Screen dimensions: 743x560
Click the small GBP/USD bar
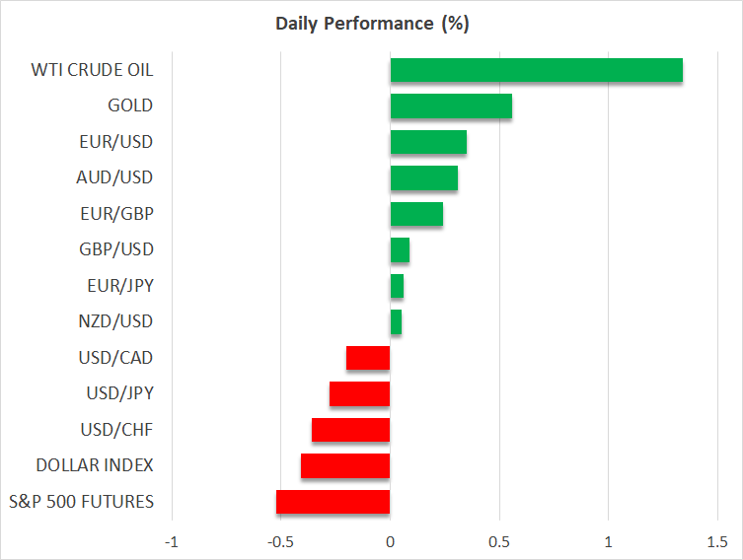[400, 249]
